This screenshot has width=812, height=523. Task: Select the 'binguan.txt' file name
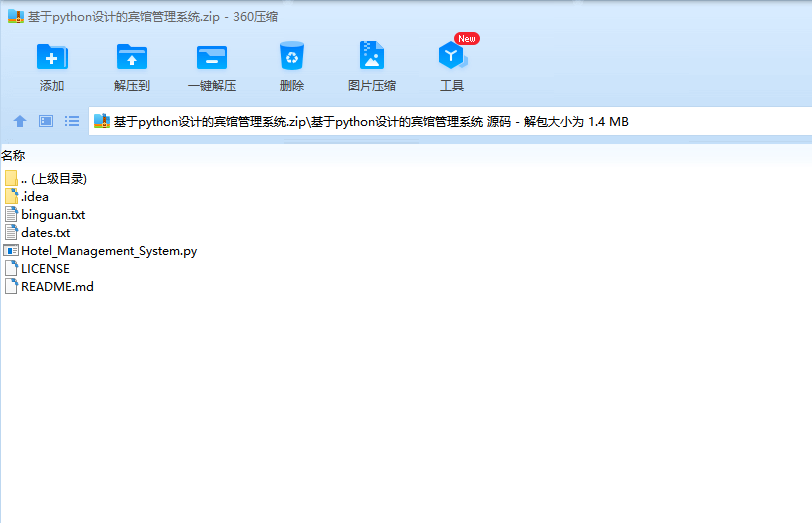[x=53, y=215]
